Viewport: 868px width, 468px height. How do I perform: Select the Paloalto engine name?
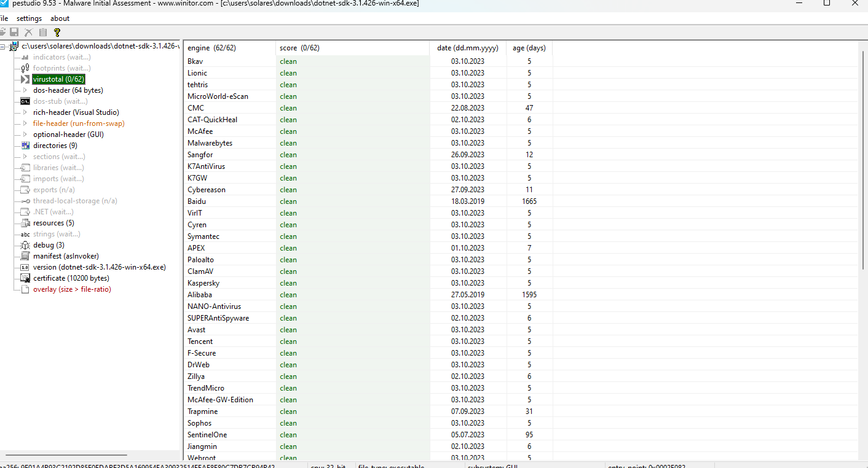(x=200, y=260)
